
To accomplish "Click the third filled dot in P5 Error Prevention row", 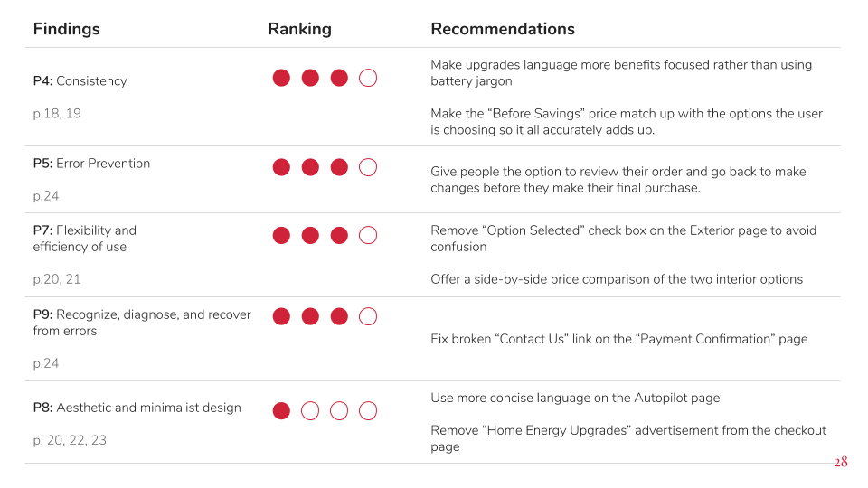I will click(339, 167).
